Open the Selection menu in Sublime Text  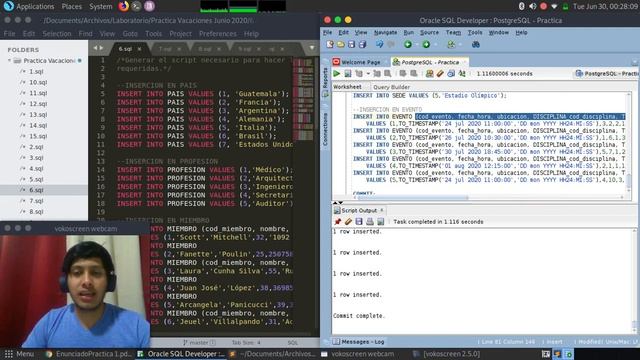point(57,34)
